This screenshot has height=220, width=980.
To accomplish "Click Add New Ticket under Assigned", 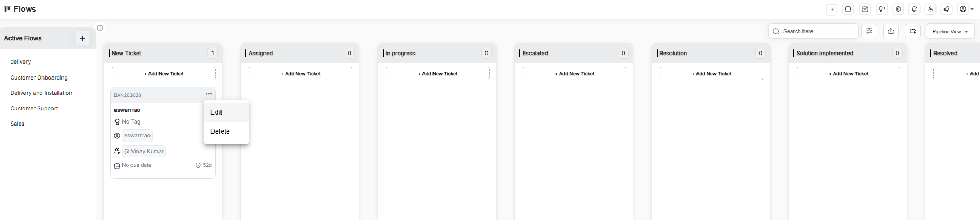I will 301,74.
